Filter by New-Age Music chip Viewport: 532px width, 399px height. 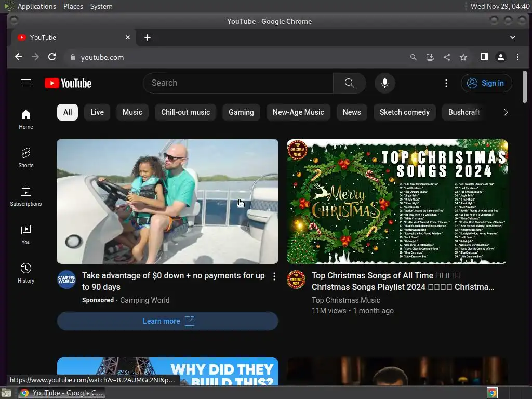pyautogui.click(x=298, y=112)
